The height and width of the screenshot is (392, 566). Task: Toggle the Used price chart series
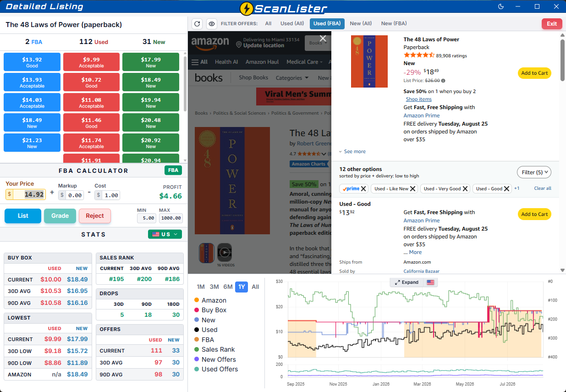(x=205, y=330)
